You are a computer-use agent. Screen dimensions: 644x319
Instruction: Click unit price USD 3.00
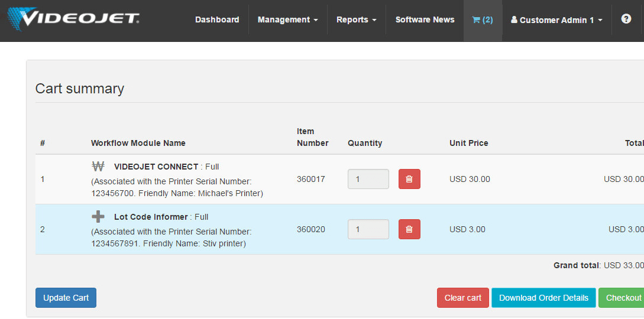pyautogui.click(x=467, y=229)
